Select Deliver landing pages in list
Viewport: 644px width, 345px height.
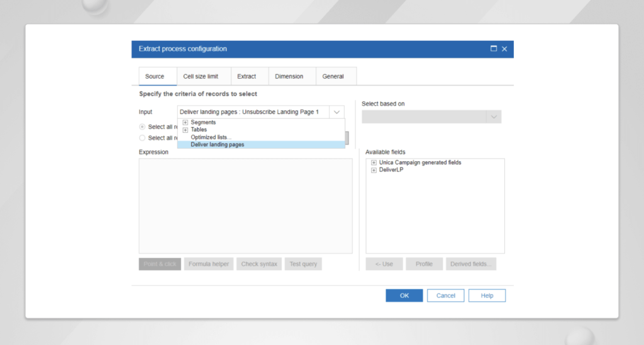(218, 145)
